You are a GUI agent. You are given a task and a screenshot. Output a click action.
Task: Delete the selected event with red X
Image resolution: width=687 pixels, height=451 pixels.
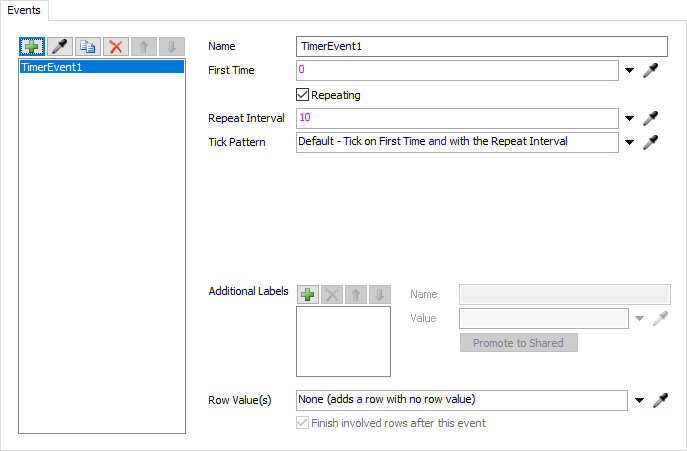116,47
